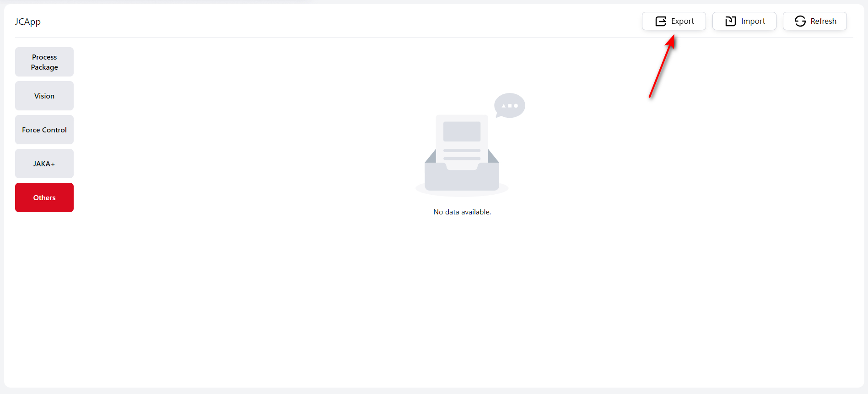This screenshot has height=394, width=868.
Task: Click the three dots inside speech bubble
Action: [510, 106]
